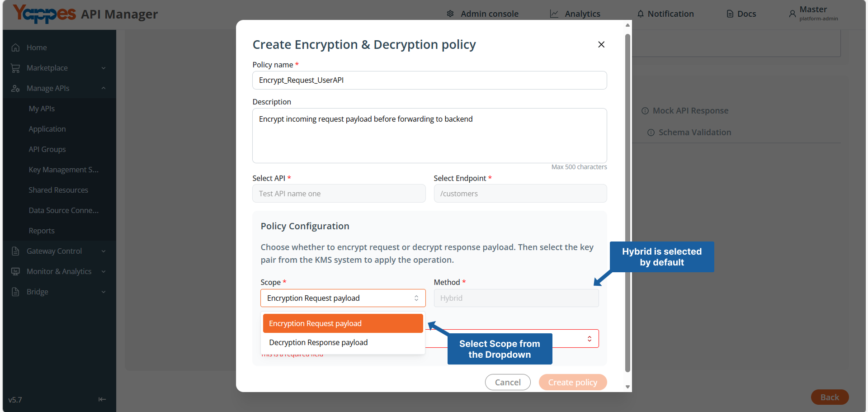
Task: Select Decryption Response payload option
Action: (343, 342)
